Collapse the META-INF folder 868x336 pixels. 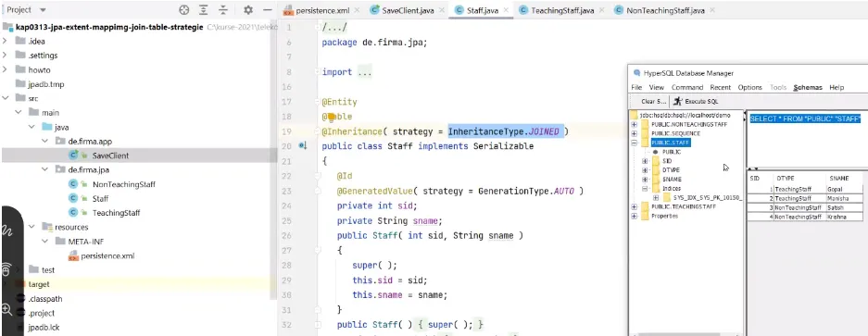[45, 242]
